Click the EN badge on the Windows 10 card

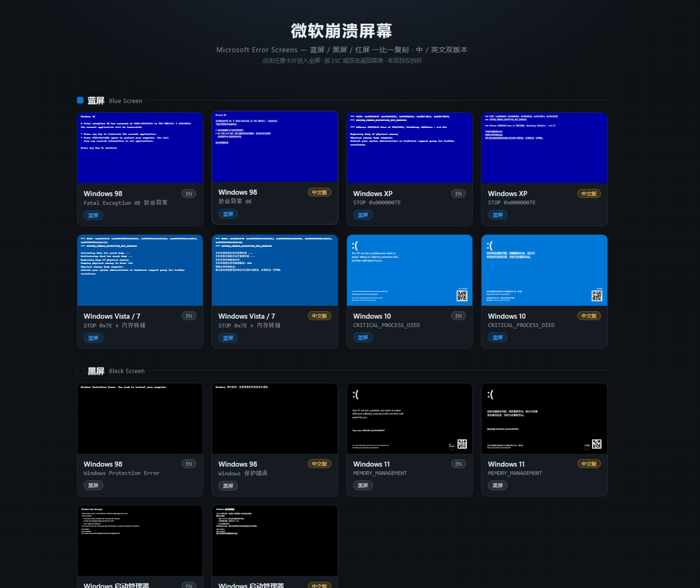[x=459, y=316]
